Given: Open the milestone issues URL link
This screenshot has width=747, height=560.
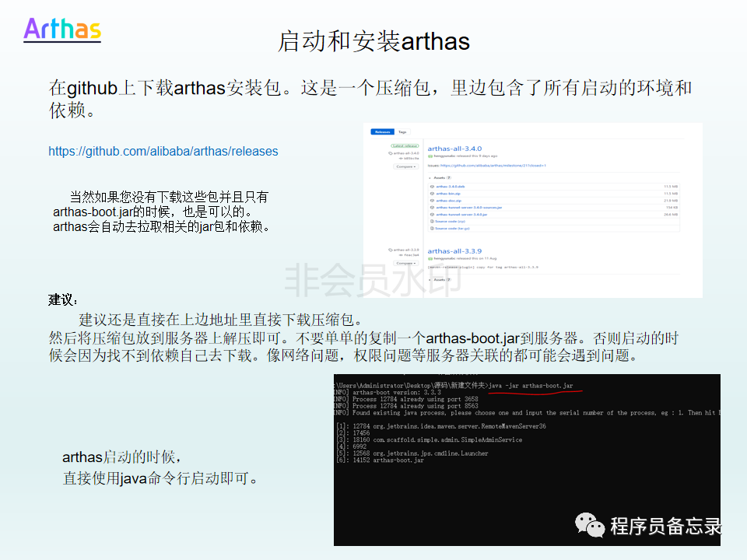Looking at the screenshot, I should point(493,166).
